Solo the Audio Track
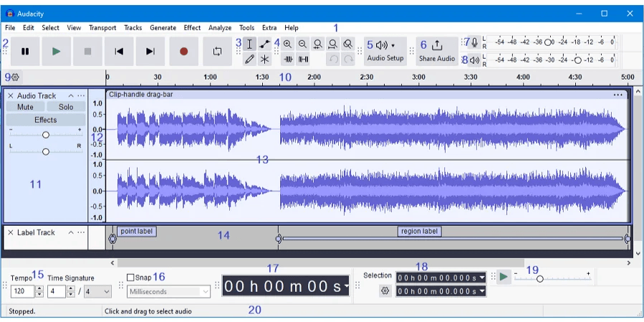Viewport: 644px width, 322px height. point(66,107)
